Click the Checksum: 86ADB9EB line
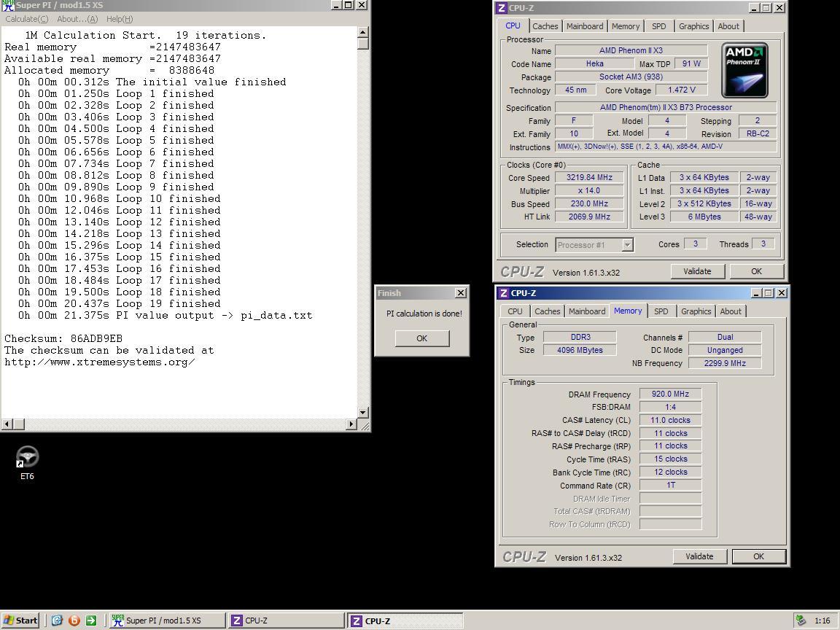 pos(63,338)
